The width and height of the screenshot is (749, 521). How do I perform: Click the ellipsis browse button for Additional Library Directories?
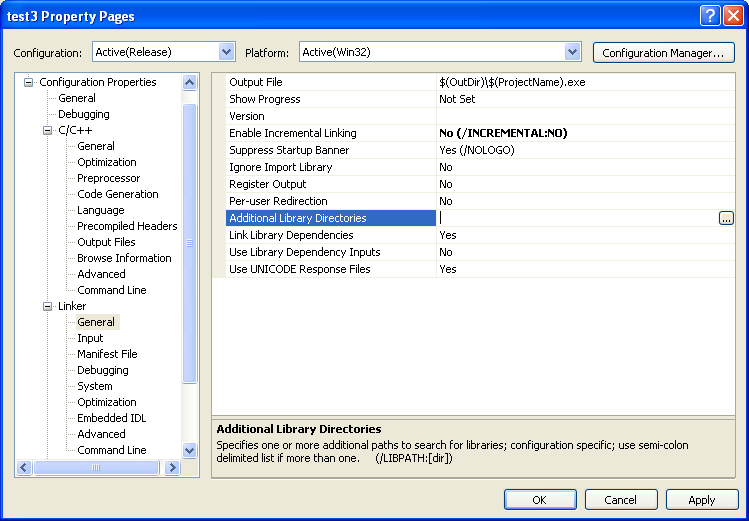(x=726, y=218)
